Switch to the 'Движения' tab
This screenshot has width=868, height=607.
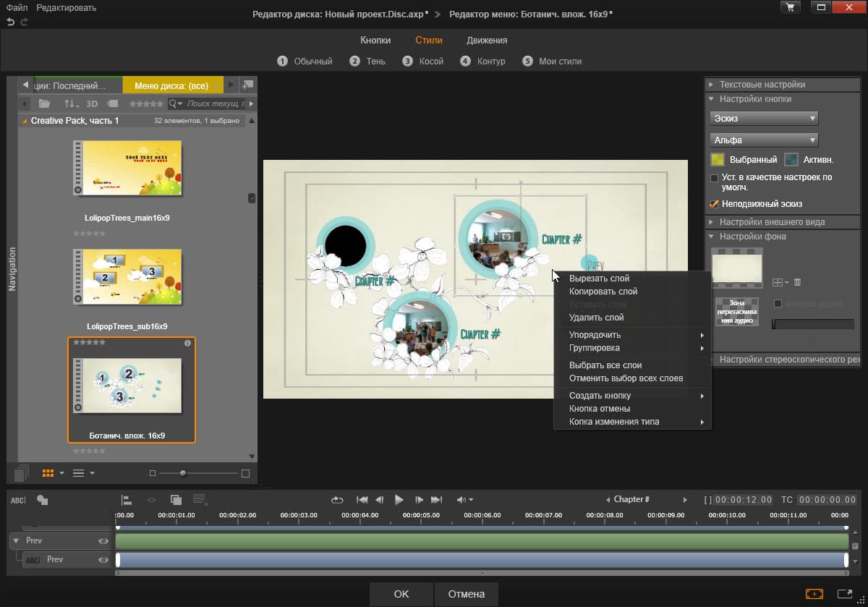(487, 41)
